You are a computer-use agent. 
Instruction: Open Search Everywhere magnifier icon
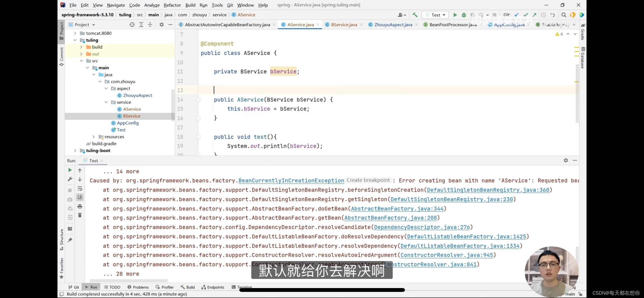click(x=564, y=15)
